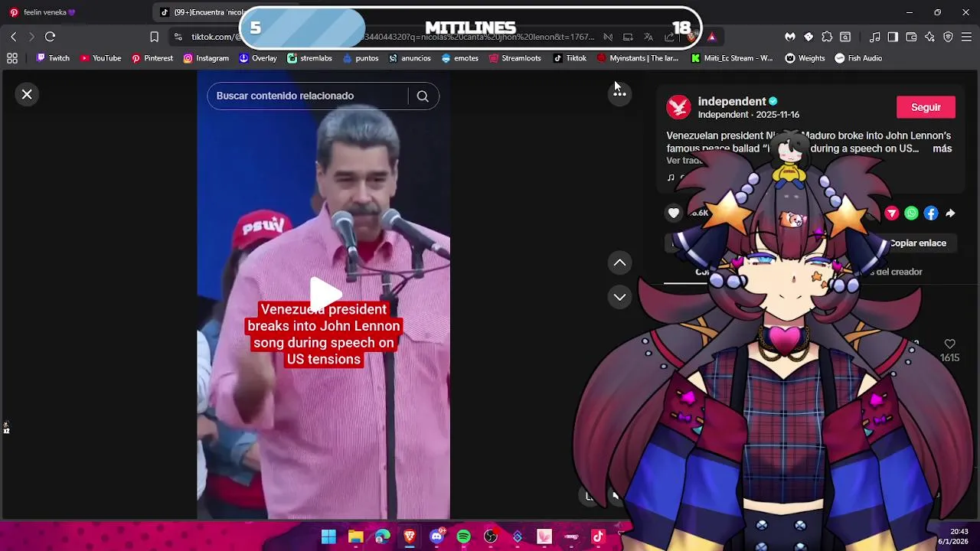The image size is (980, 551).
Task: Open the Myinstants bookmark
Action: click(637, 58)
